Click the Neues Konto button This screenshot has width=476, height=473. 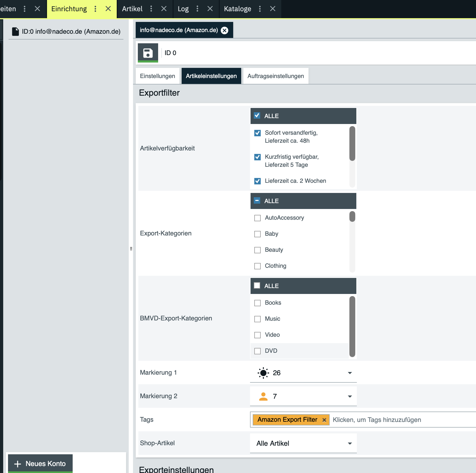coord(40,464)
